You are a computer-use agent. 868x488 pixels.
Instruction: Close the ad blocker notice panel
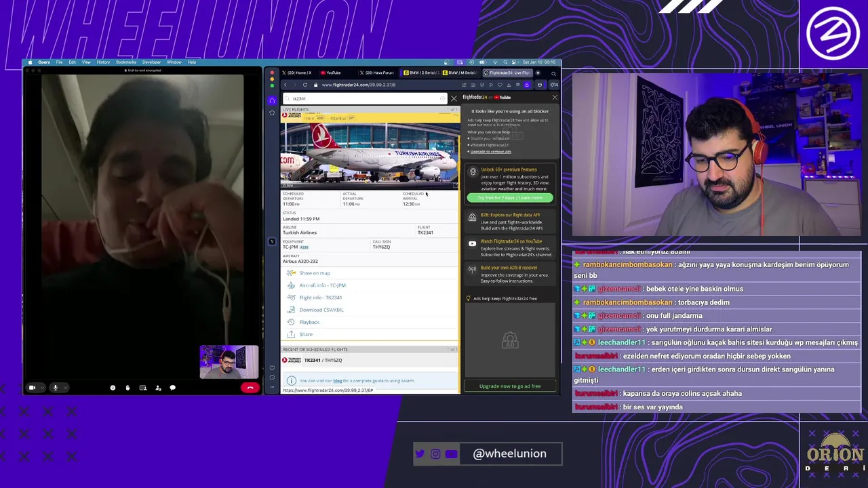pos(555,98)
